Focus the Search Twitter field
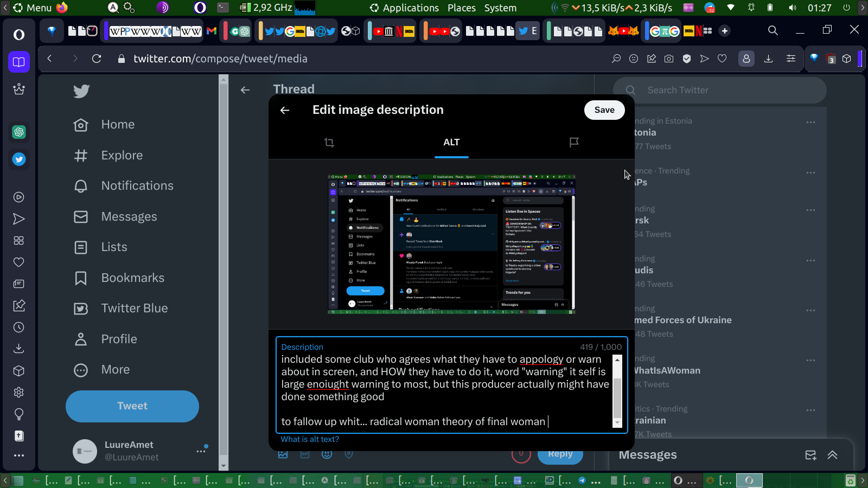 click(720, 90)
